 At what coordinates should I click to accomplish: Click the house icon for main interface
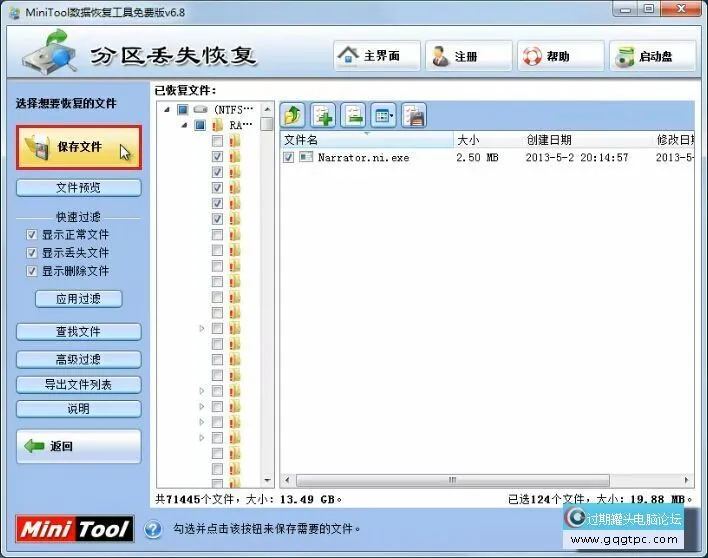coord(348,56)
